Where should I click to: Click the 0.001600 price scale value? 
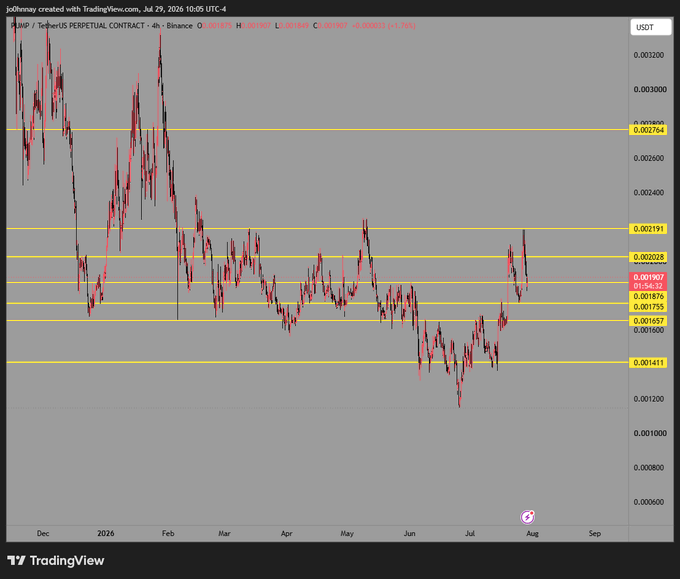pos(648,330)
